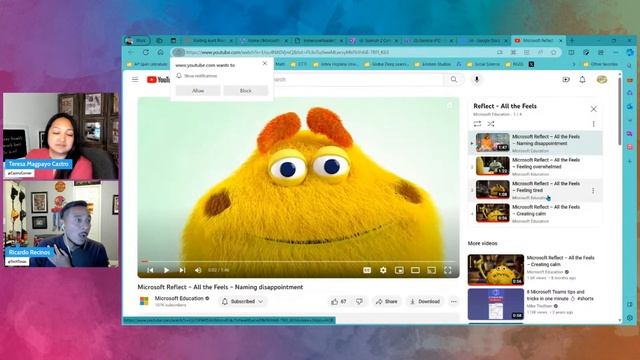640x360 pixels.
Task: Open the YouTube notifications bell
Action: tap(582, 80)
